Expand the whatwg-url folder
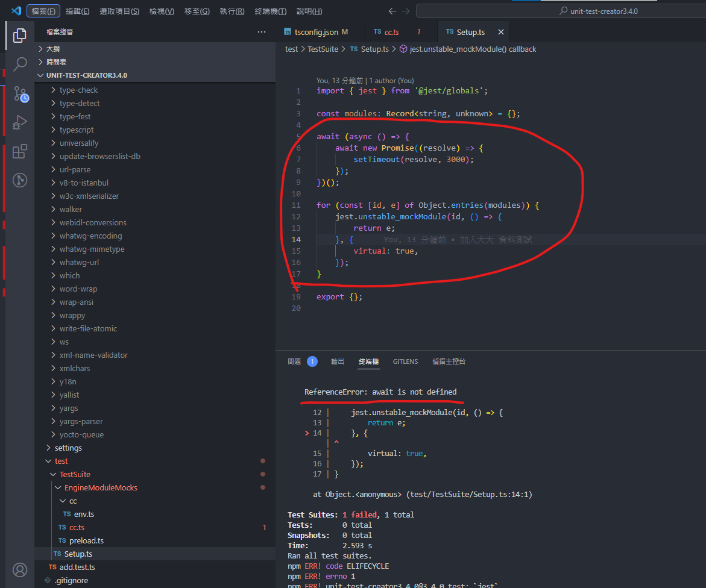Screen dimensions: 706x588 click(155, 262)
